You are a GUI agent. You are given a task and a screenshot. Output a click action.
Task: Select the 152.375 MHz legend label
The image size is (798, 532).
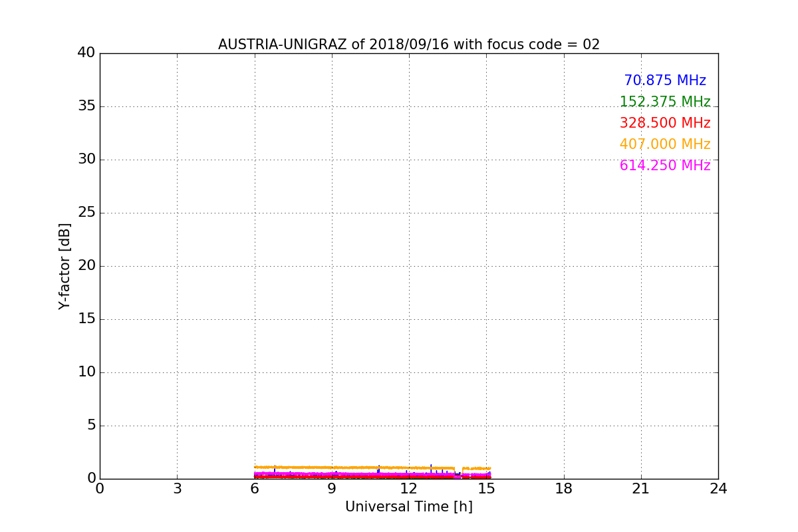point(665,102)
